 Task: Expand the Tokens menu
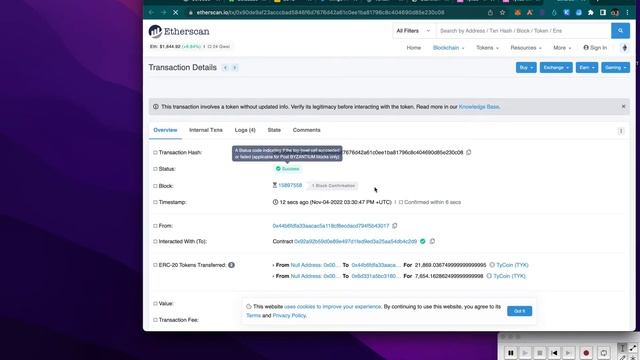(487, 48)
